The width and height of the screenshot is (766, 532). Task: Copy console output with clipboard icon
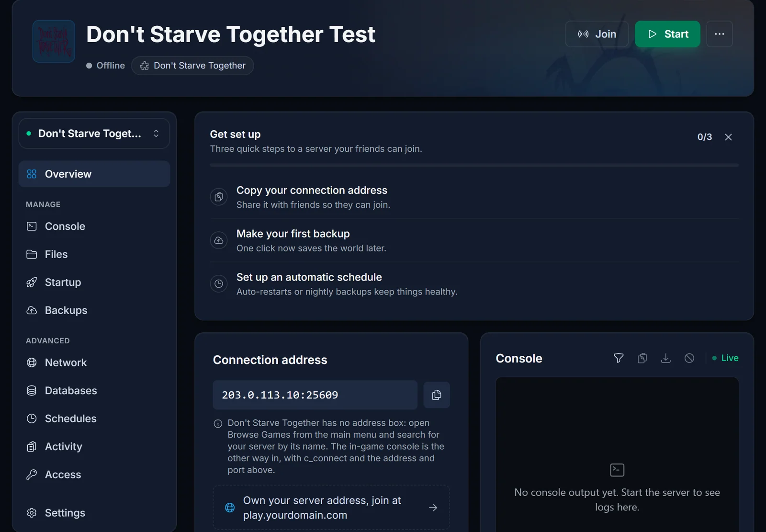click(x=642, y=358)
